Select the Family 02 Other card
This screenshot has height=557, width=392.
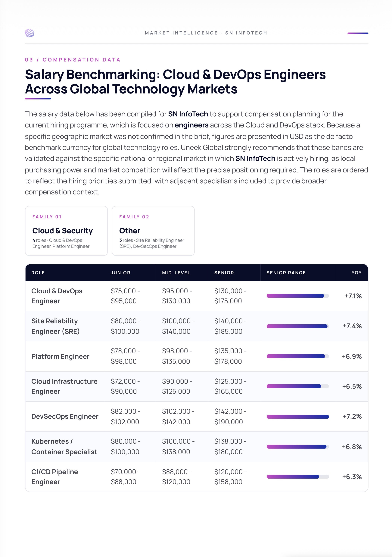point(153,231)
